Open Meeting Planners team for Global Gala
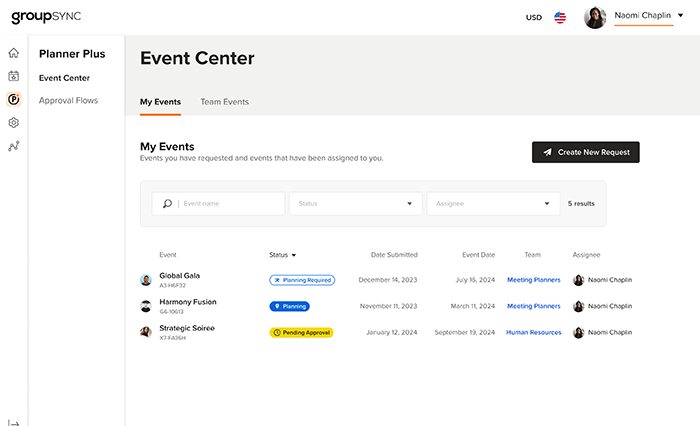 click(x=533, y=280)
